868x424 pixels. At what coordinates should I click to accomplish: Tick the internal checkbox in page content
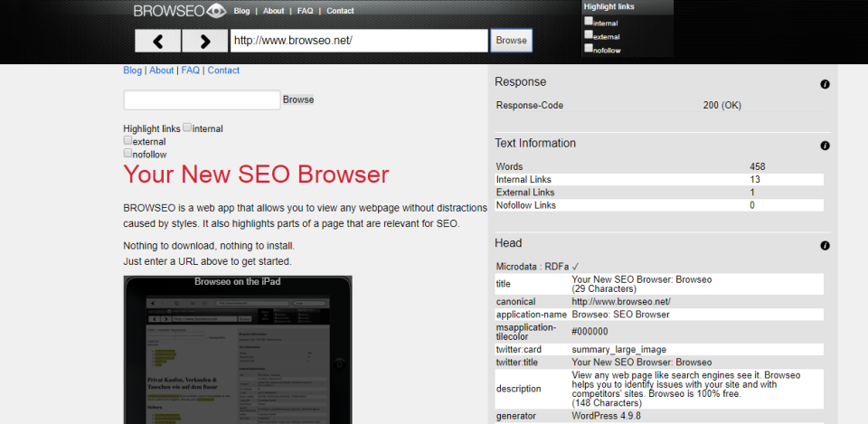187,127
